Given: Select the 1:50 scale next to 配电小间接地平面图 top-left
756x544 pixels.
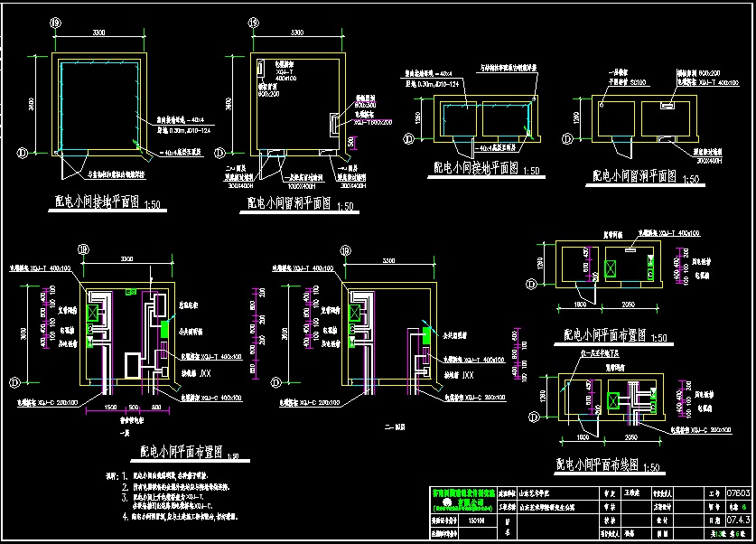Looking at the screenshot, I should pyautogui.click(x=150, y=205).
